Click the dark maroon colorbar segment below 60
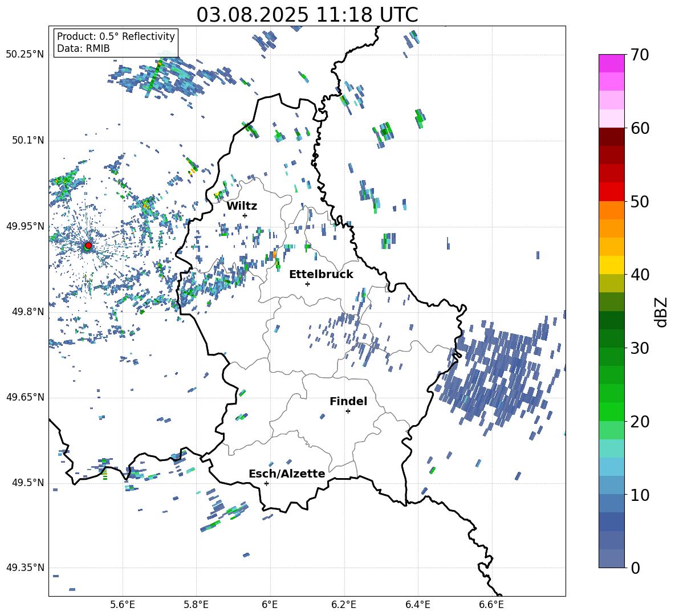Image resolution: width=675 pixels, height=616 pixels. (x=611, y=137)
